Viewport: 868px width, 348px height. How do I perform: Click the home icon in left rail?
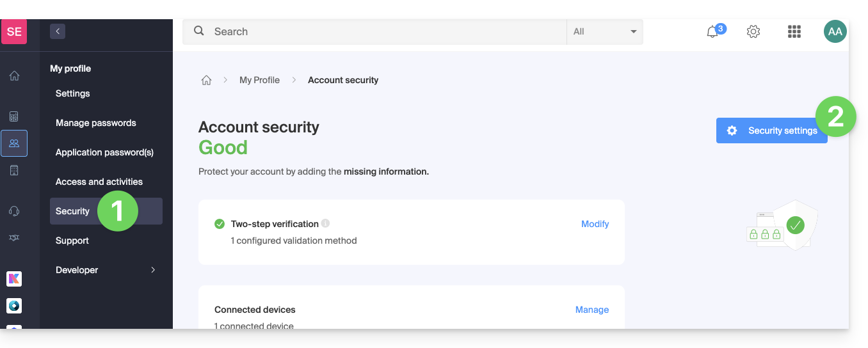(x=14, y=76)
